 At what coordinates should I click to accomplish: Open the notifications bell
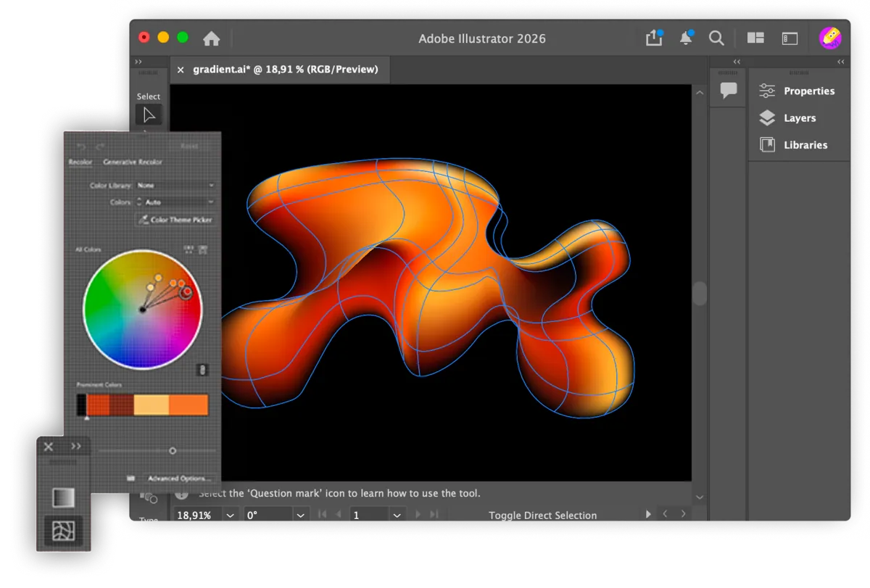(686, 38)
